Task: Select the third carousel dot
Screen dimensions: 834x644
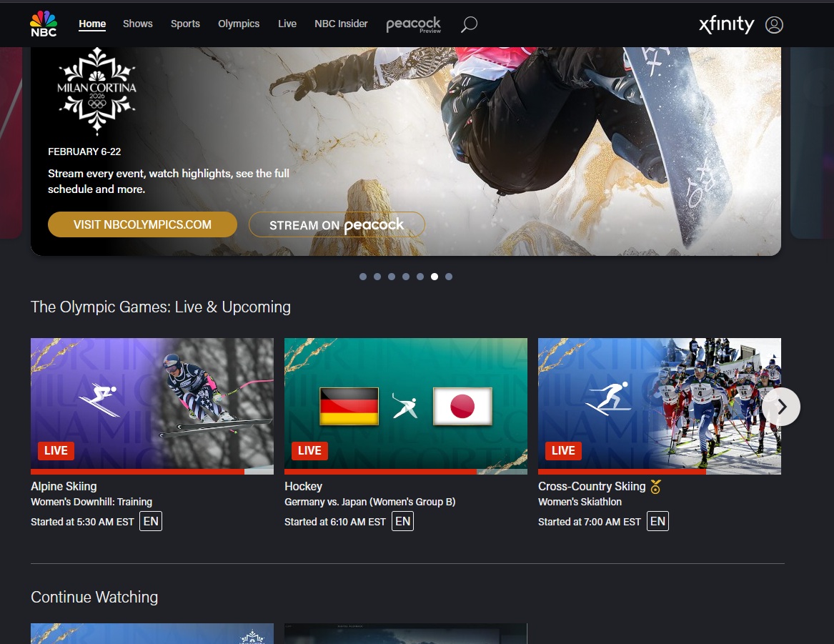Action: [x=392, y=277]
